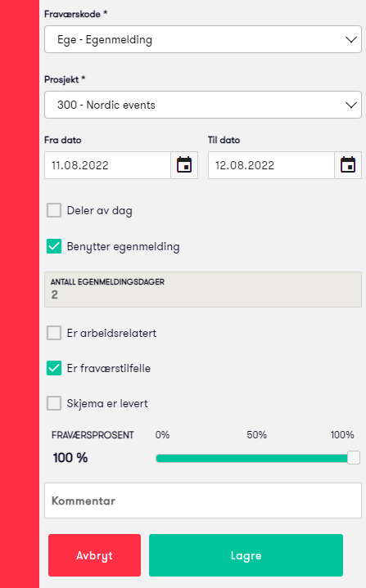Enable the Deler av dag checkbox
The image size is (366, 588).
point(54,210)
